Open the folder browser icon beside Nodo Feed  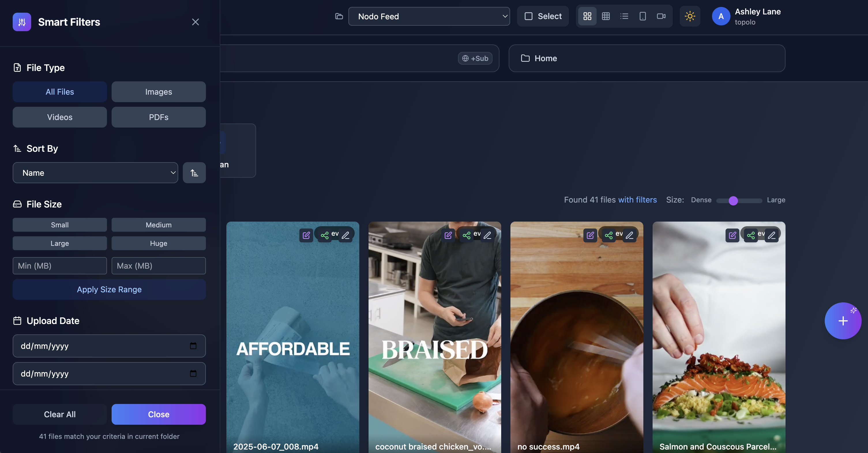[x=339, y=16]
